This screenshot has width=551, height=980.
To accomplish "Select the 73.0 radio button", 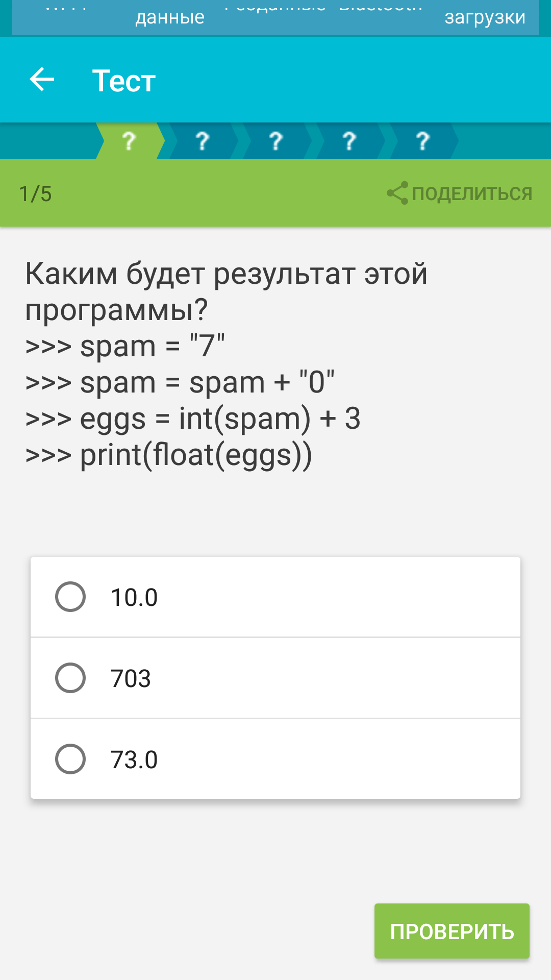I will 70,759.
